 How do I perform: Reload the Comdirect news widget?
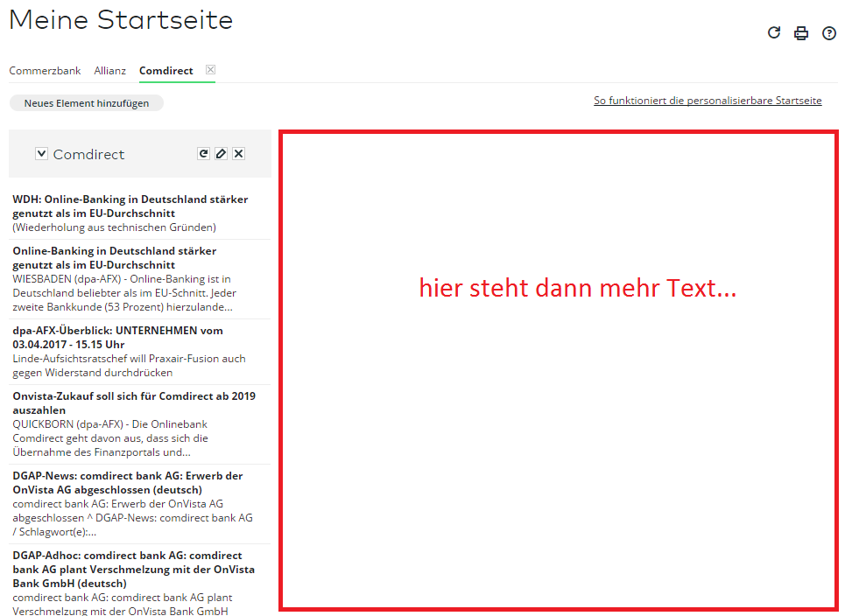coord(204,153)
